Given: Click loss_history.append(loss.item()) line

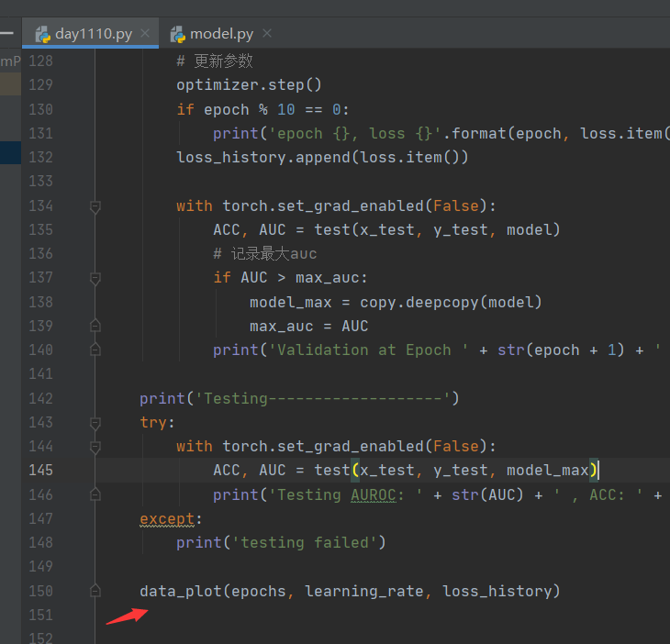Looking at the screenshot, I should (322, 158).
